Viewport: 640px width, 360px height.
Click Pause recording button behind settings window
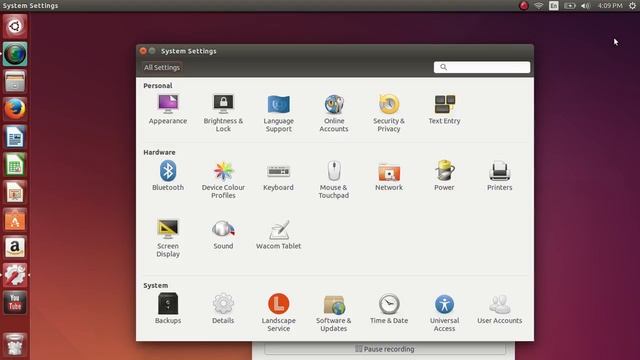385,349
